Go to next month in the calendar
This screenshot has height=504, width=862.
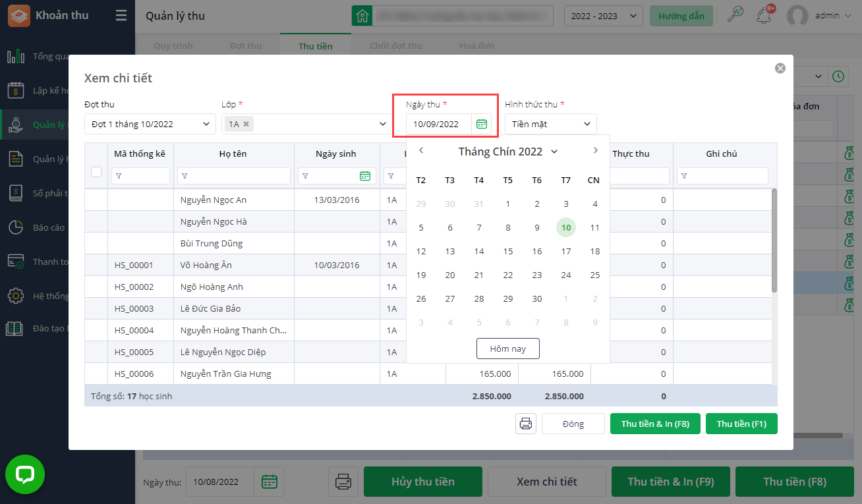click(595, 151)
